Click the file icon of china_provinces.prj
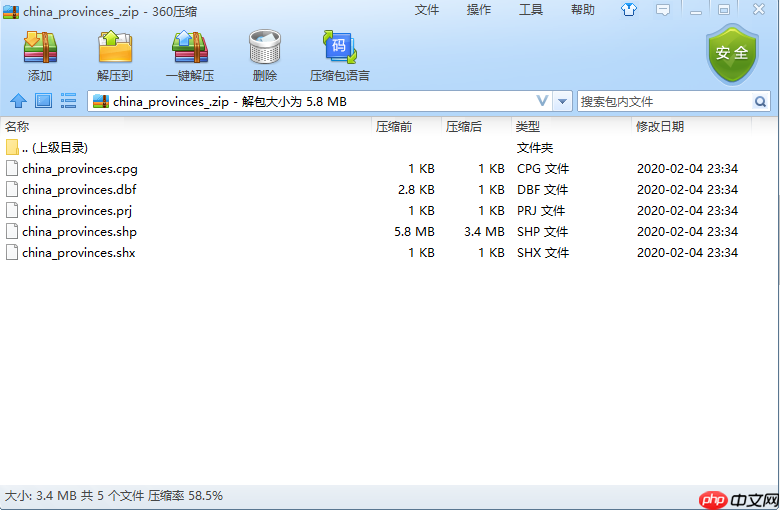This screenshot has height=510, width=780. point(12,210)
